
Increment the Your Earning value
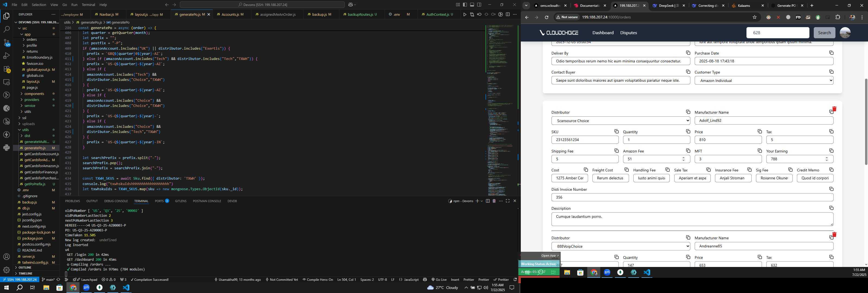tap(826, 157)
